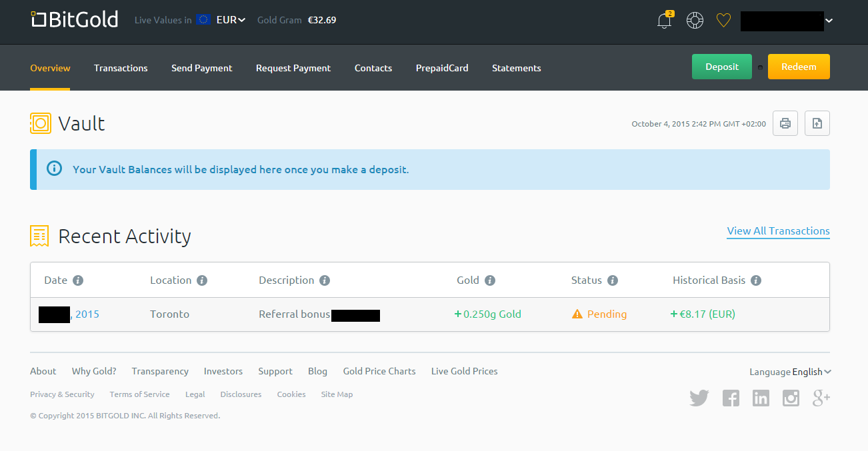Open the Blog footer link

[x=317, y=371]
